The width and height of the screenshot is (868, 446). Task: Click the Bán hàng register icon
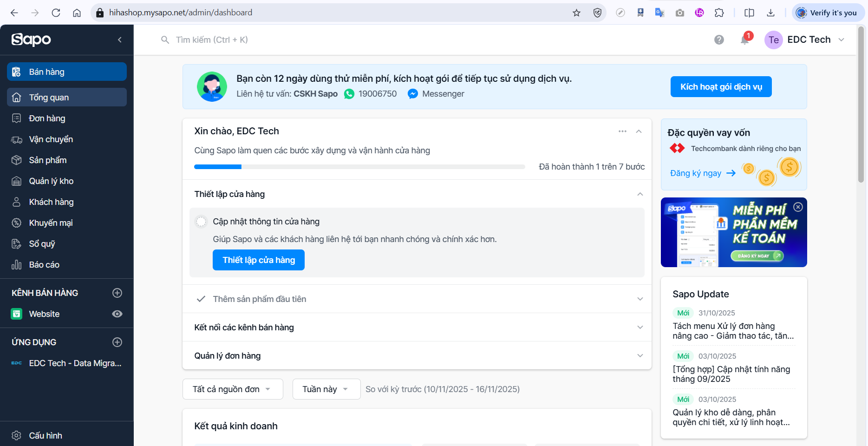tap(17, 72)
